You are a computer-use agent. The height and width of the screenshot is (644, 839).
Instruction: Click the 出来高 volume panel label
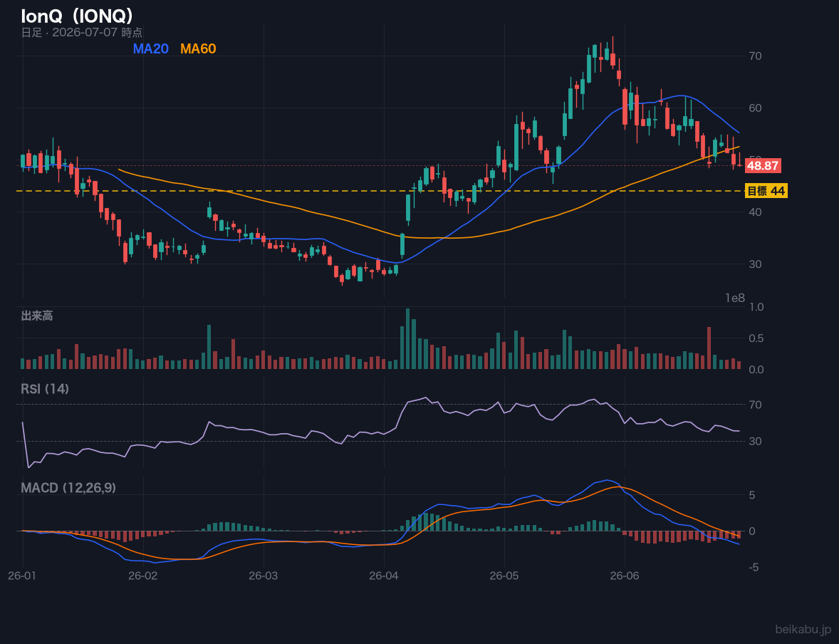(x=37, y=316)
